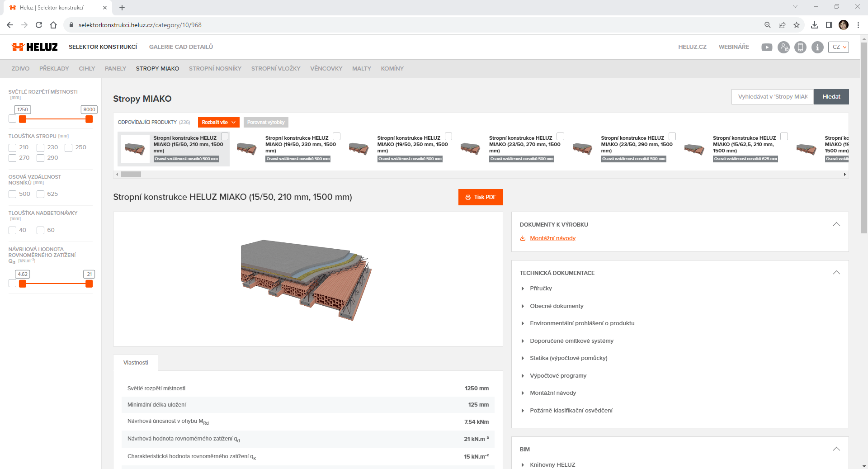868x469 pixels.
Task: Click the světlé rozpětí slider maximum handle
Action: click(x=89, y=119)
